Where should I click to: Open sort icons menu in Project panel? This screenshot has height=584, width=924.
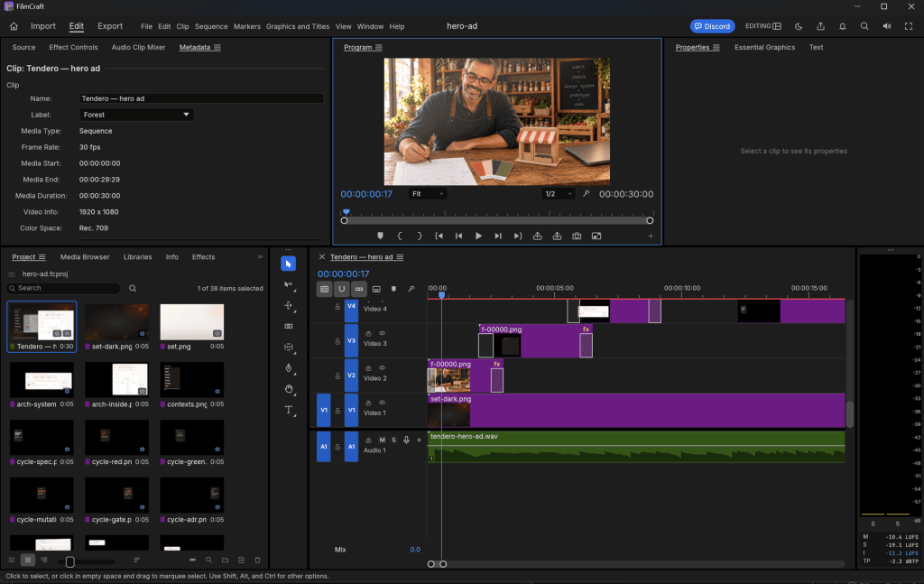(x=137, y=560)
